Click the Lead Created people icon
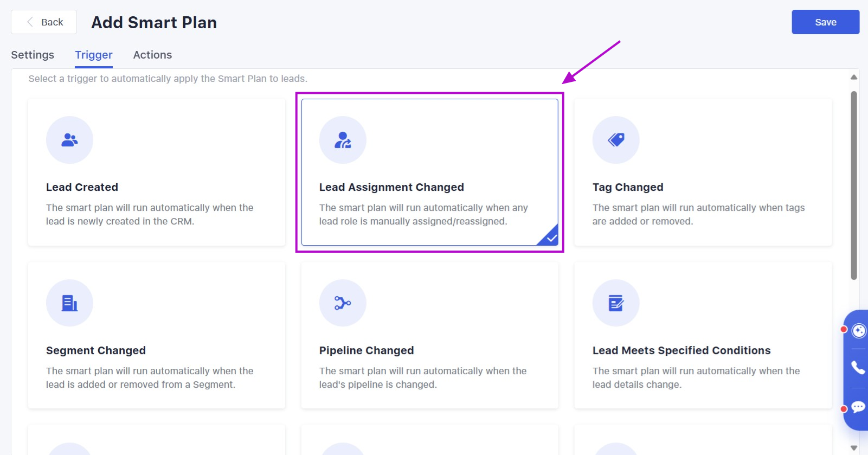This screenshot has width=868, height=455. pos(69,140)
